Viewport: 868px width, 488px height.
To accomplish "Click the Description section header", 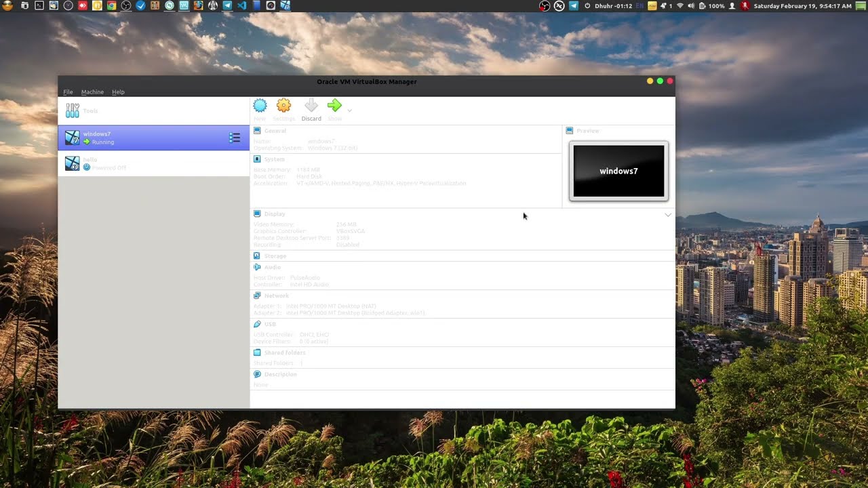I will pyautogui.click(x=281, y=374).
